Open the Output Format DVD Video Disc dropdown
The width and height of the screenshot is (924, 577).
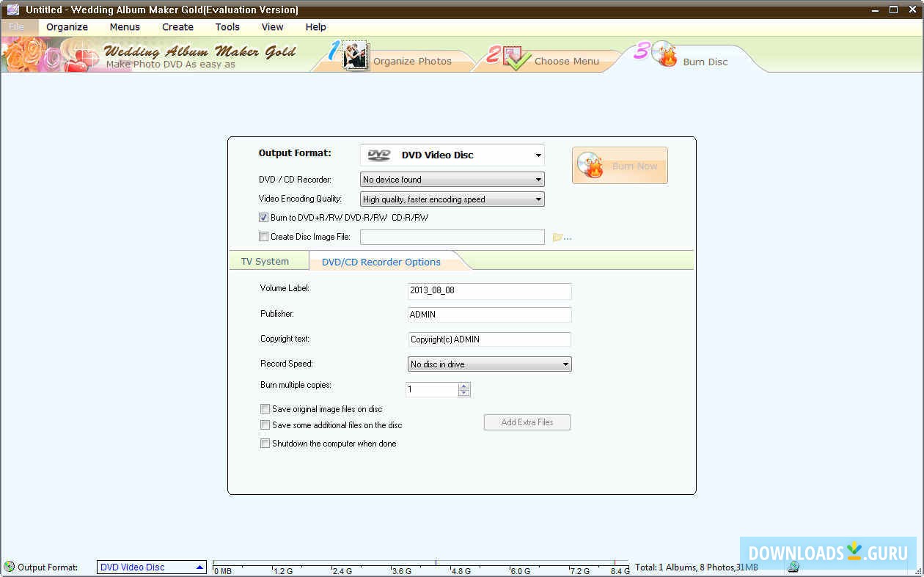tap(452, 155)
